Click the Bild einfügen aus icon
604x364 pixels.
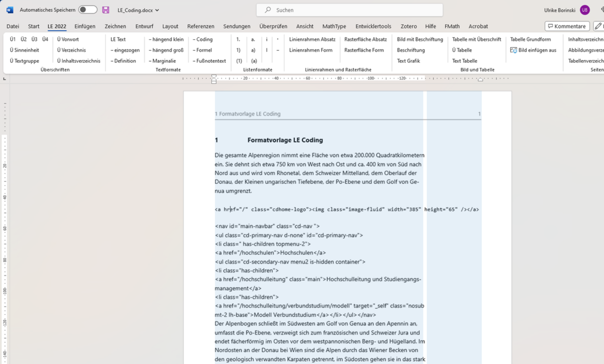pos(513,50)
